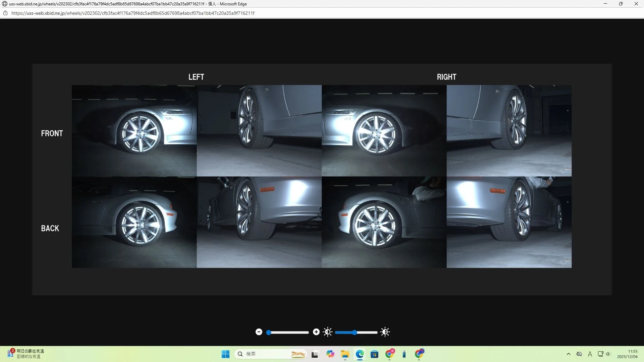Click the address bar URL
The height and width of the screenshot is (362, 644).
pyautogui.click(x=133, y=13)
